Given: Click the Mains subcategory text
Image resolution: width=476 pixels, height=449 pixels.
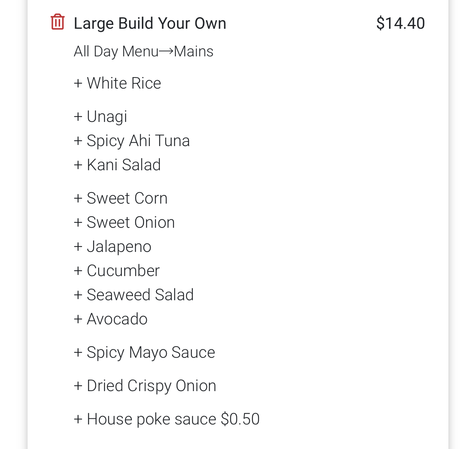Looking at the screenshot, I should [x=194, y=51].
